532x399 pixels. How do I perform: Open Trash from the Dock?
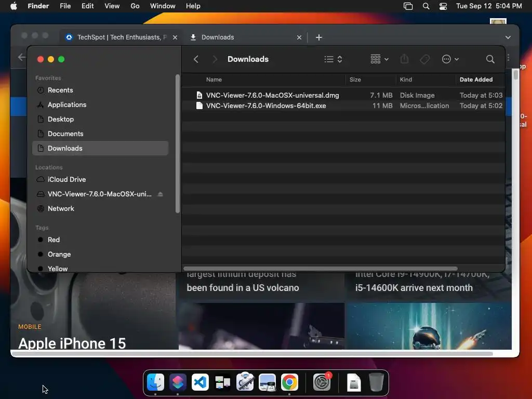coord(376,382)
